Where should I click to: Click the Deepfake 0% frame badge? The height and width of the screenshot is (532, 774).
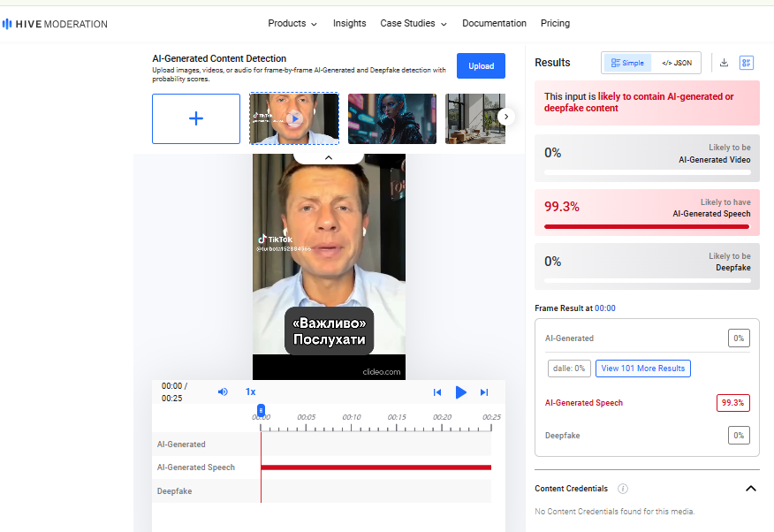[739, 436]
